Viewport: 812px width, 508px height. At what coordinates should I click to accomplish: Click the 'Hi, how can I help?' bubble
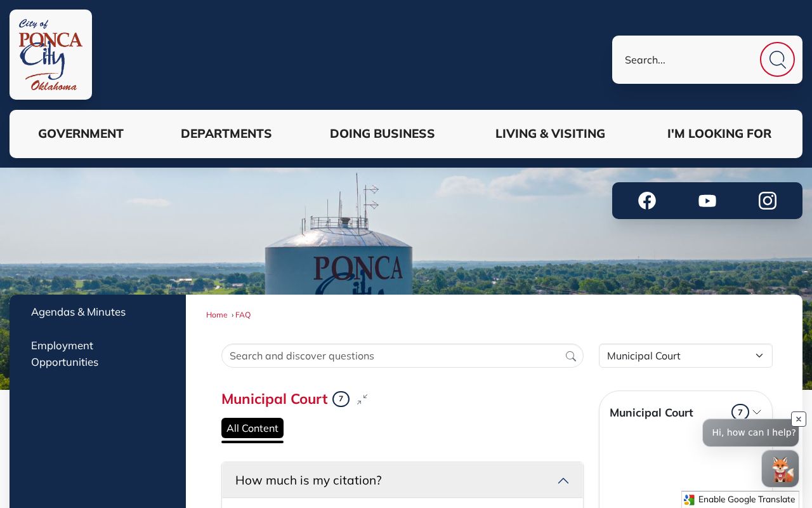pos(750,432)
